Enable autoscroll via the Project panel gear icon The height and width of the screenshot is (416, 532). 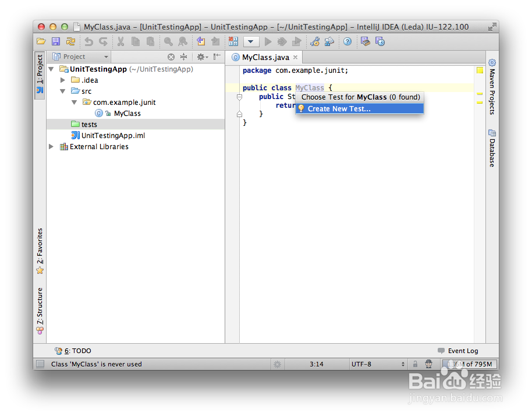click(200, 57)
